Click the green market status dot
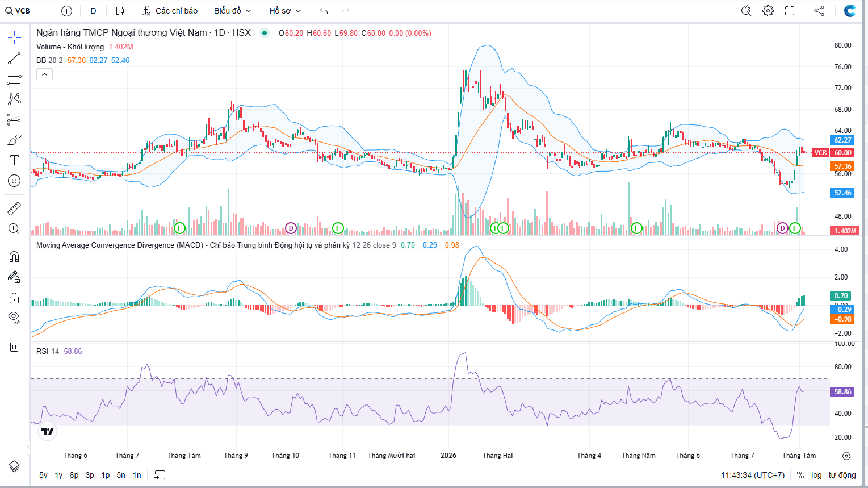The image size is (868, 488). pos(265,33)
